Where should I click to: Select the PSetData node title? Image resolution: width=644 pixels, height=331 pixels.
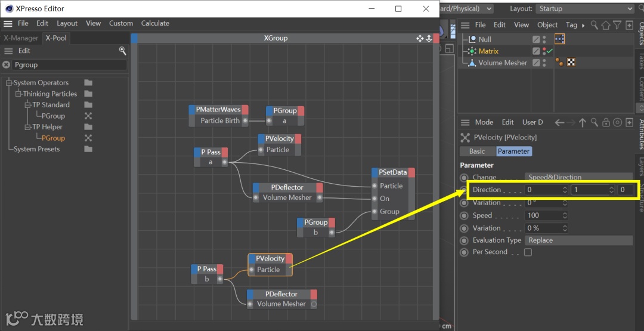click(x=392, y=172)
